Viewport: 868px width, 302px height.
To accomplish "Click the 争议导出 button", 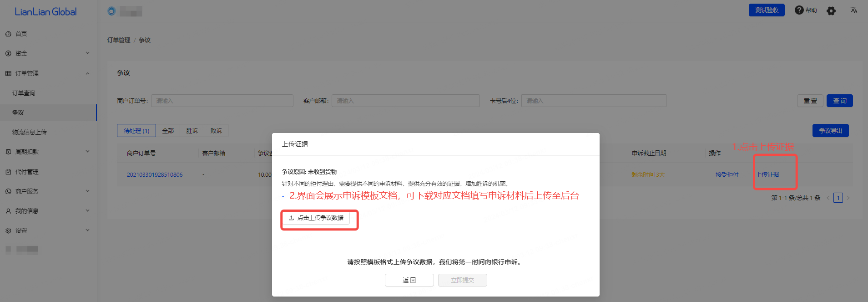I will (x=831, y=131).
